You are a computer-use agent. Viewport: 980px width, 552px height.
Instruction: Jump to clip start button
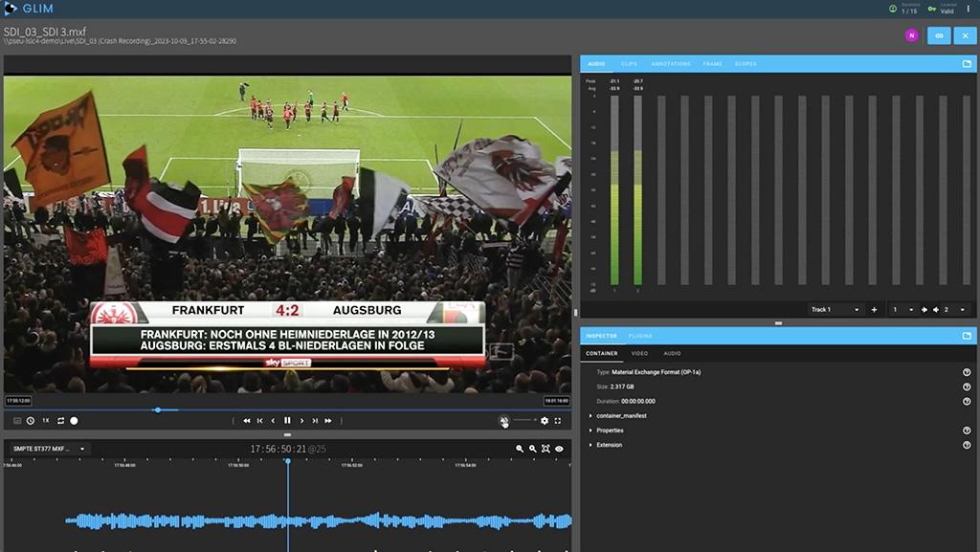pos(260,421)
